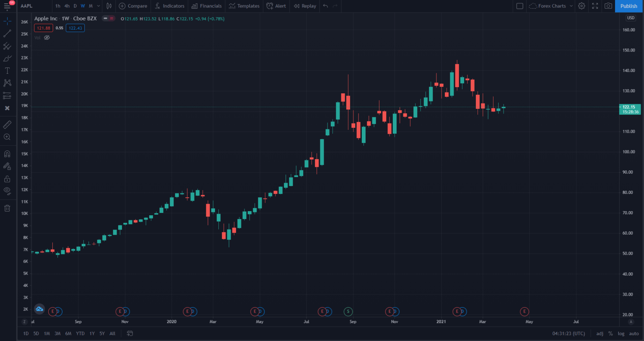
Task: Open the XABCD Pattern tool
Action: [7, 83]
